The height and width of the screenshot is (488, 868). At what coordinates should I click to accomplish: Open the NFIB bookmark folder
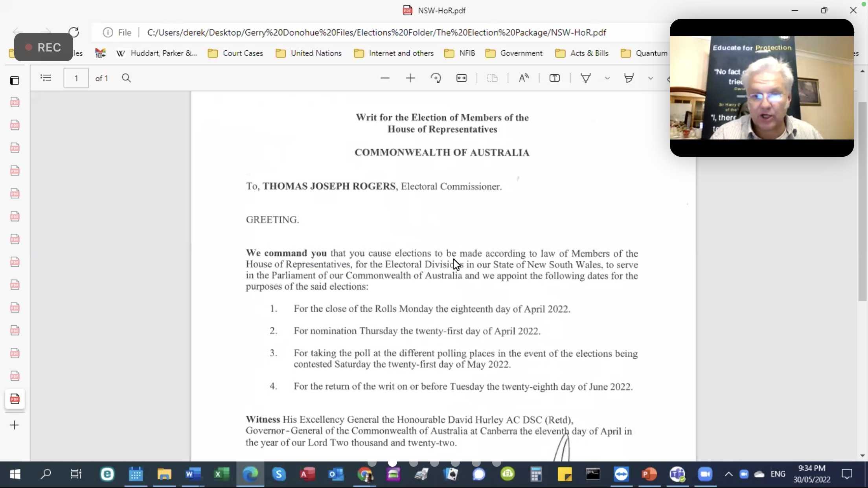pos(460,53)
